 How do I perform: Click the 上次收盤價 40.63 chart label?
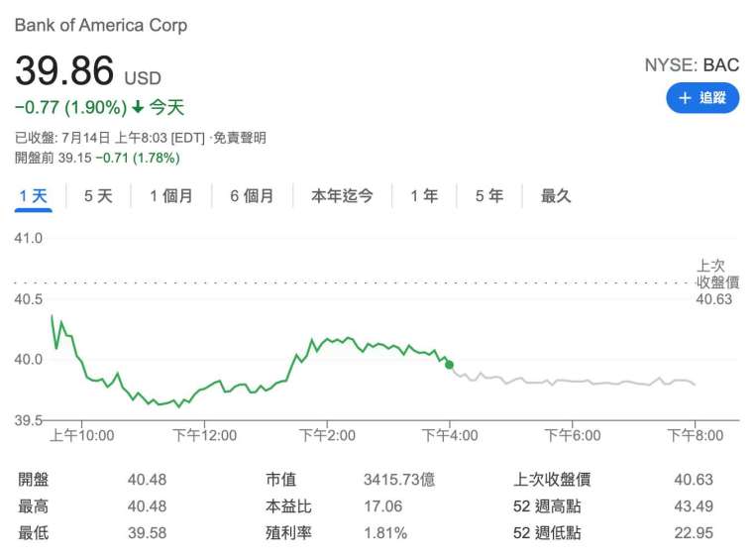coord(717,282)
